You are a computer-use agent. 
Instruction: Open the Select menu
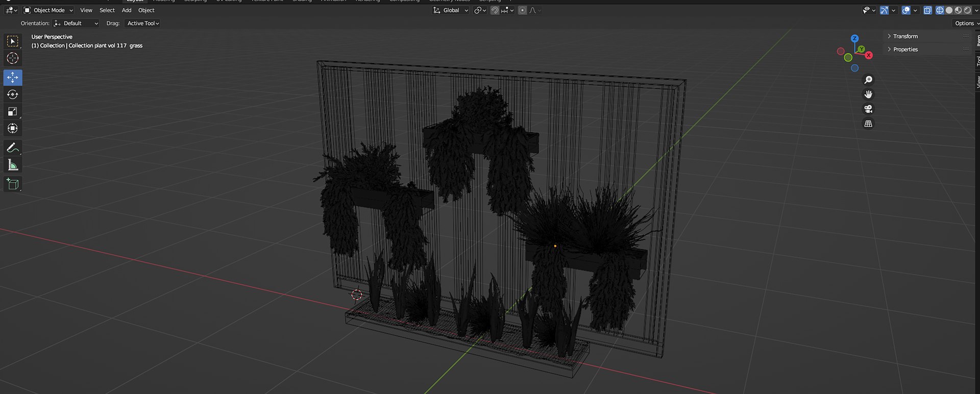coord(107,10)
